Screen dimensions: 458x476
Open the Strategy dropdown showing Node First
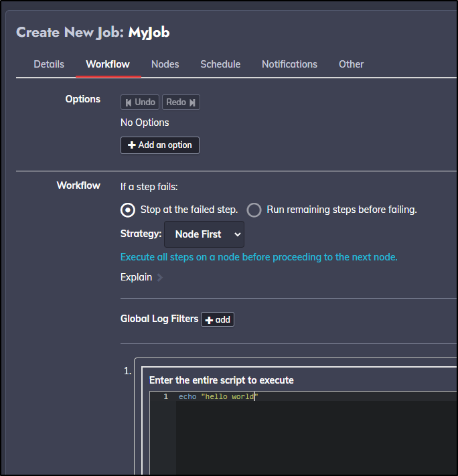[204, 234]
